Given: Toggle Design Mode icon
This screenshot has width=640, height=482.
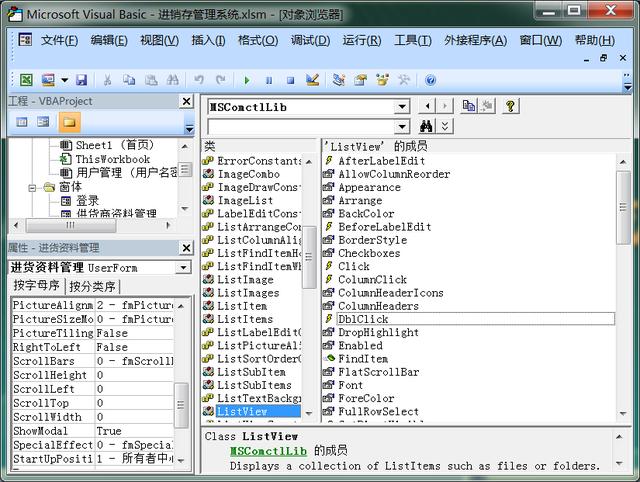Looking at the screenshot, I should [x=313, y=80].
